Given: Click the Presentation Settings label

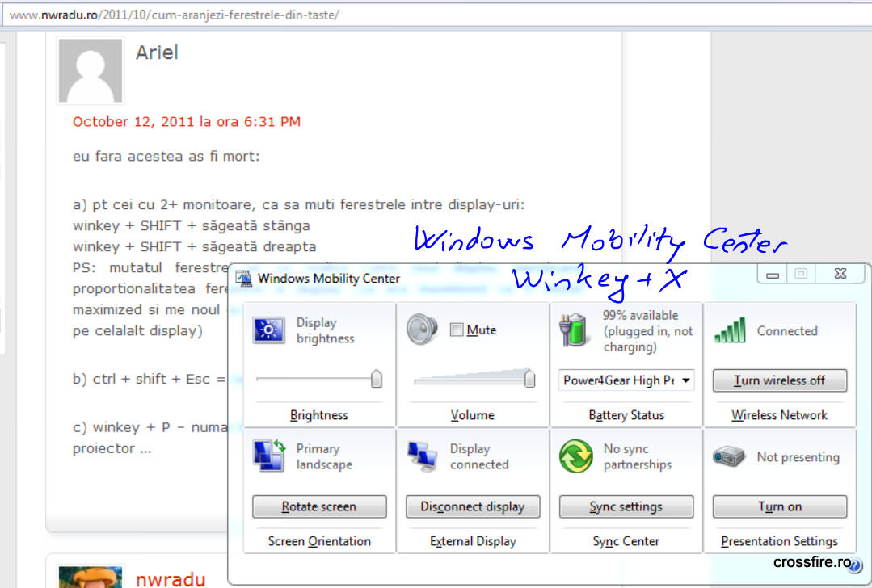Looking at the screenshot, I should pos(779,541).
